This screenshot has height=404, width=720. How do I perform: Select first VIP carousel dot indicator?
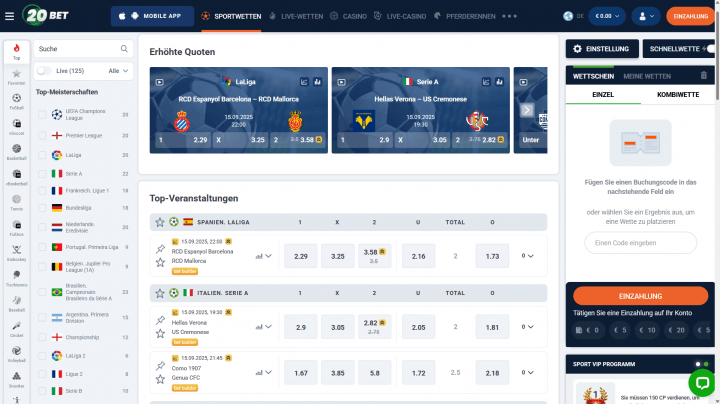coord(698,364)
